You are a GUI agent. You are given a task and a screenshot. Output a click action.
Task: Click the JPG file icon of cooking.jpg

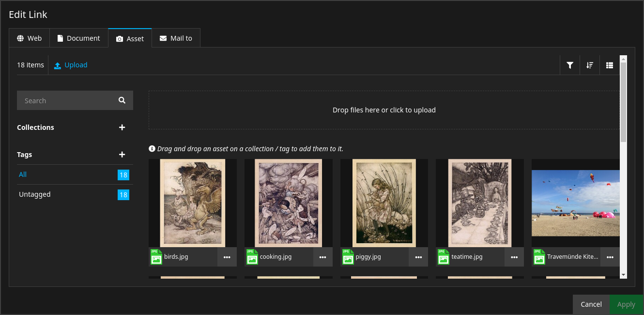[252, 257]
